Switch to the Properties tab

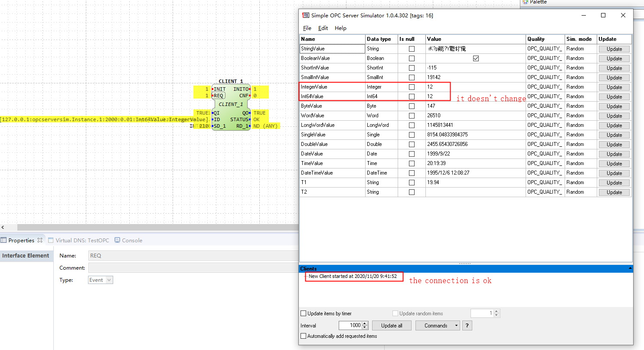coord(21,240)
